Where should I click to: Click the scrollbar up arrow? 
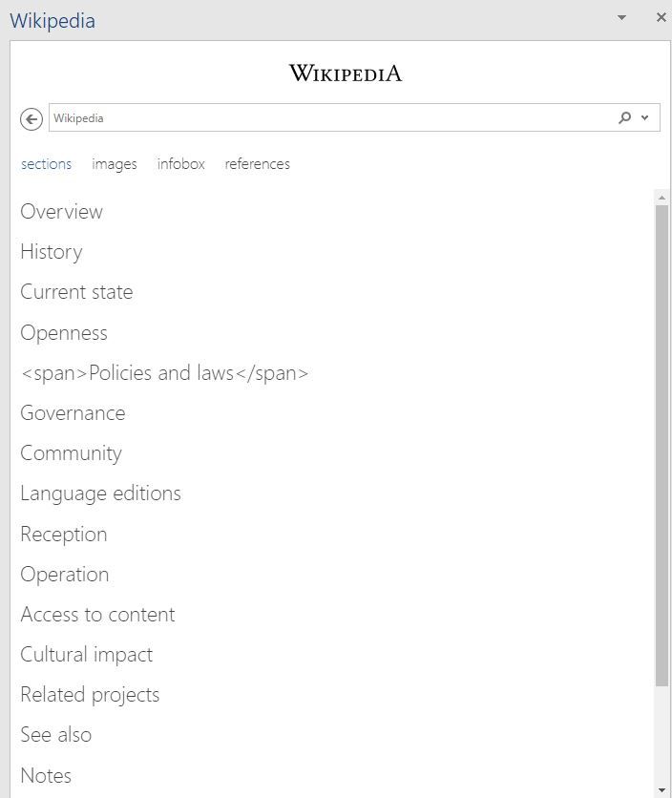pos(661,197)
